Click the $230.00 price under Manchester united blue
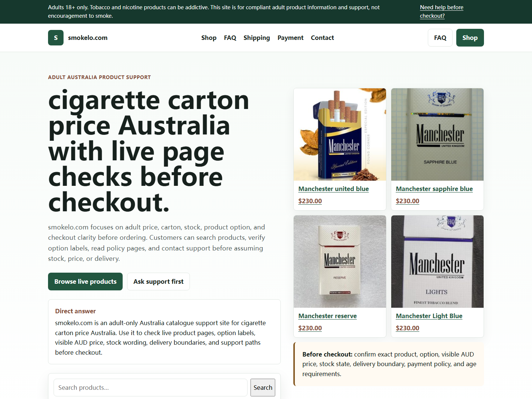The width and height of the screenshot is (532, 399). 310,201
